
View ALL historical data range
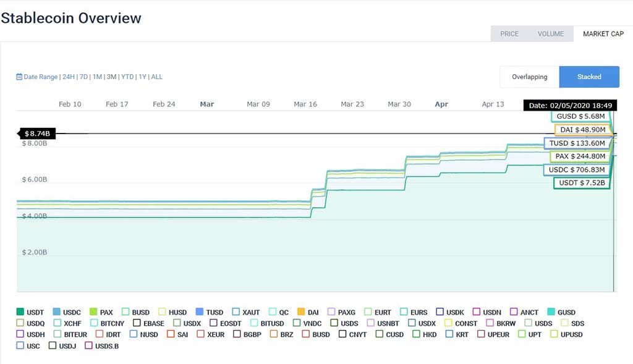pos(156,77)
